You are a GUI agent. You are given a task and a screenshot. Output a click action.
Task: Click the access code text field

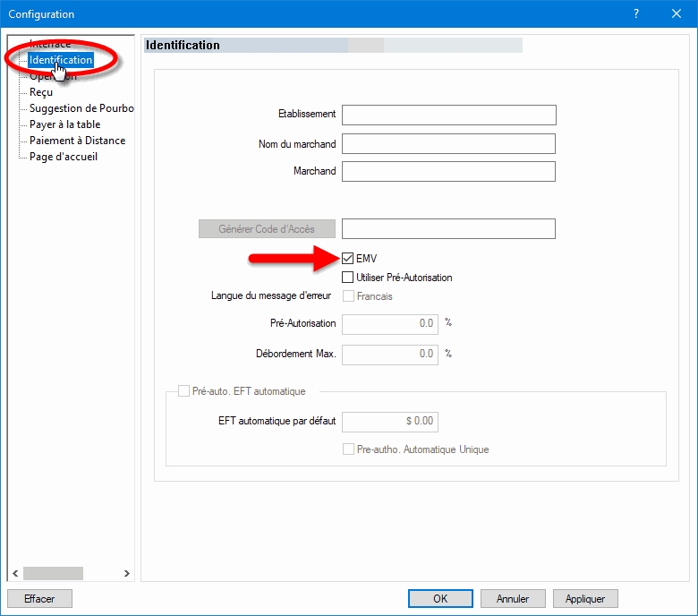pyautogui.click(x=448, y=228)
